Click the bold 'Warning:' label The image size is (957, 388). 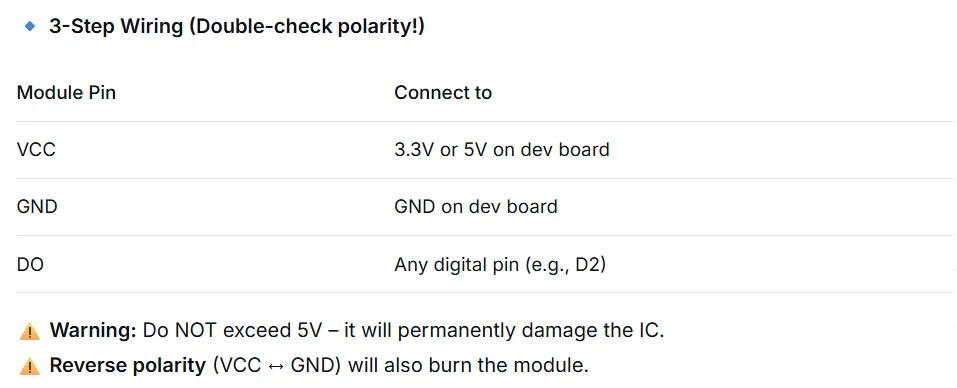click(93, 331)
